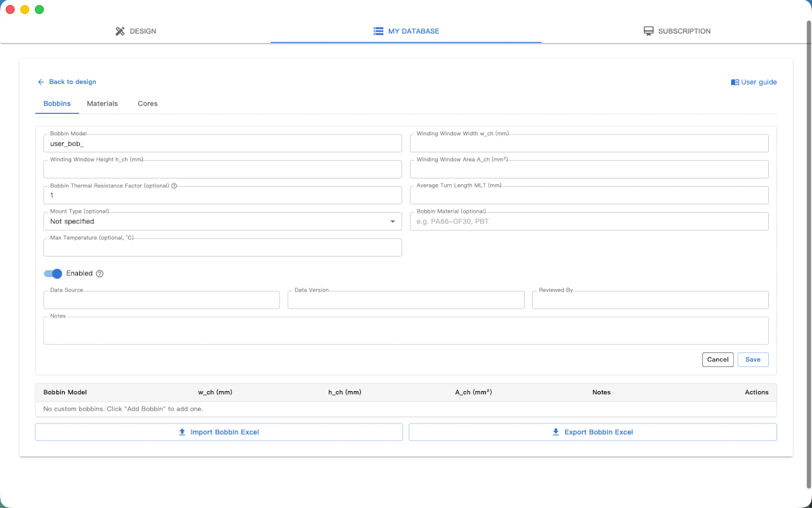
Task: Click Bobbin Thermal Resistance Factor field
Action: (x=223, y=196)
